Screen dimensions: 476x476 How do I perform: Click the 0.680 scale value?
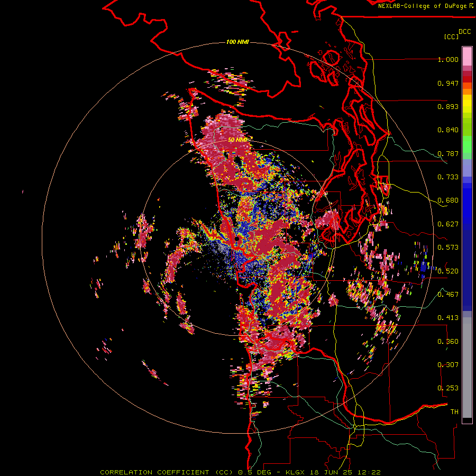point(448,200)
